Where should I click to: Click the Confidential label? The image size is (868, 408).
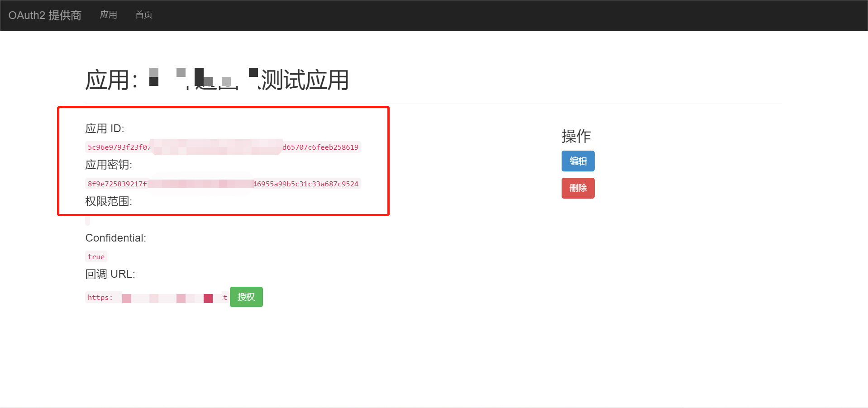pyautogui.click(x=116, y=238)
